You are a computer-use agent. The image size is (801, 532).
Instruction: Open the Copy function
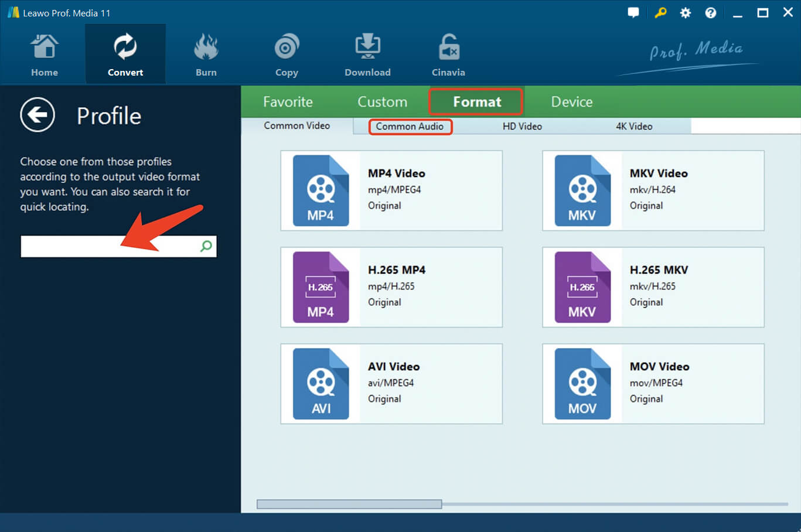pyautogui.click(x=287, y=53)
